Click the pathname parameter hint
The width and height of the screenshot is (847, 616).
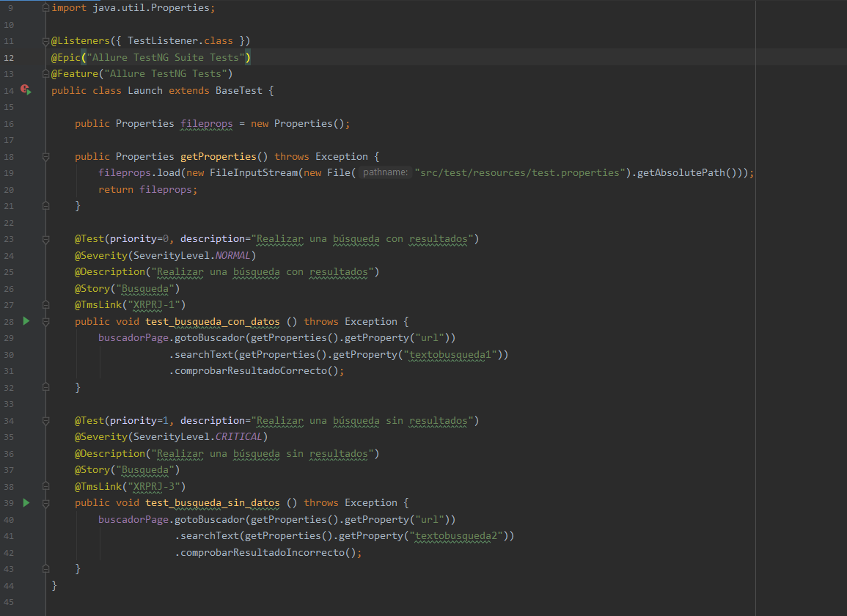(x=385, y=172)
